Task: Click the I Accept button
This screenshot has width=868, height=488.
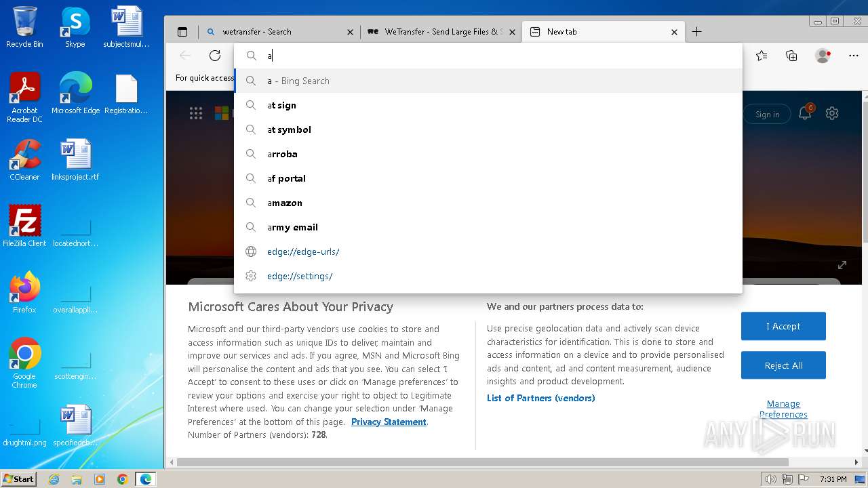Action: [x=783, y=326]
